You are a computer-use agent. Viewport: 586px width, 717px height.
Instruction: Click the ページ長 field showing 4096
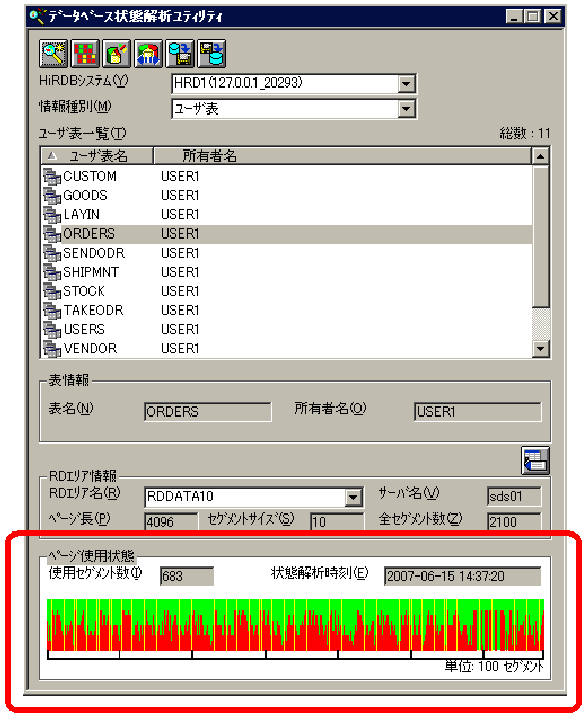(x=171, y=521)
